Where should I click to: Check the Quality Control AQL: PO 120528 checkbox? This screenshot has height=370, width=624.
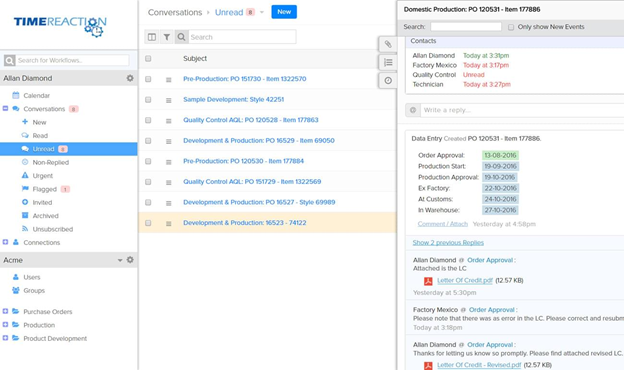click(148, 120)
